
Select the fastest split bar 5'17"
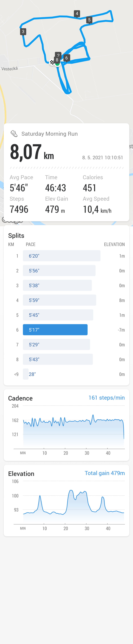pyautogui.click(x=55, y=329)
